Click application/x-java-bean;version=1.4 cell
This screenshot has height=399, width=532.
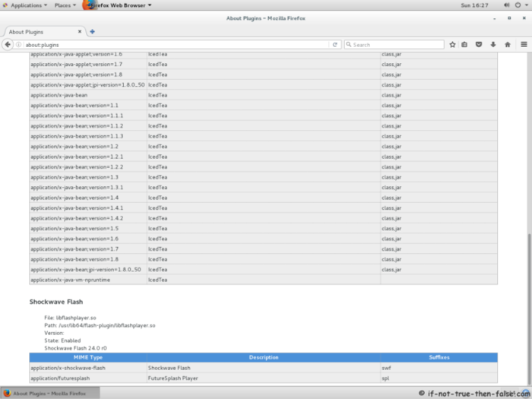click(88, 198)
